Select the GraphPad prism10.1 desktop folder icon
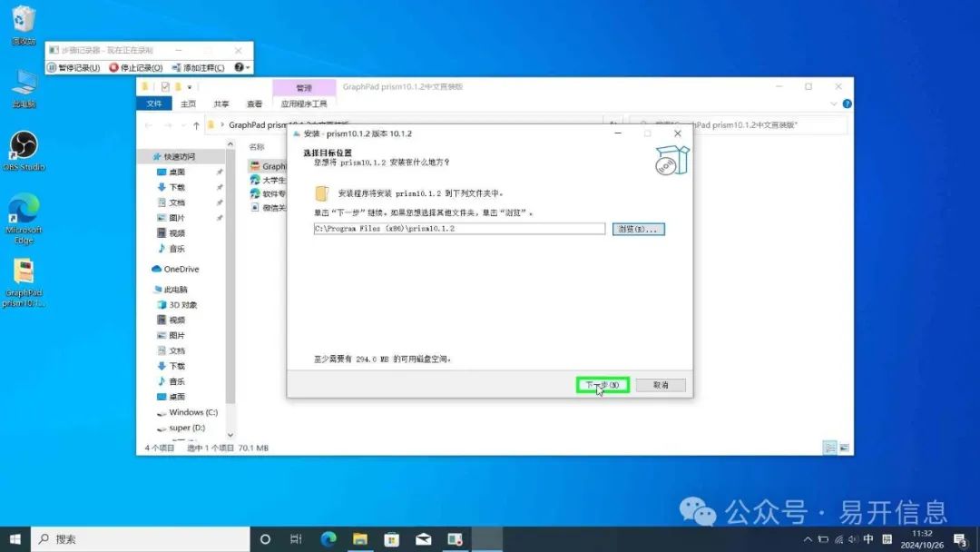The width and height of the screenshot is (980, 552). tap(24, 282)
